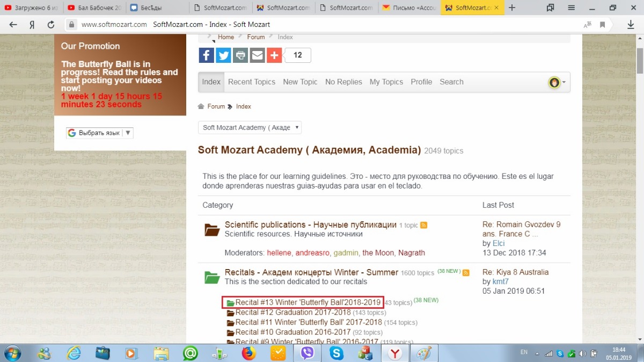Open last post 'Re: Kiya 8 Australia'
The height and width of the screenshot is (362, 644).
pos(516,272)
